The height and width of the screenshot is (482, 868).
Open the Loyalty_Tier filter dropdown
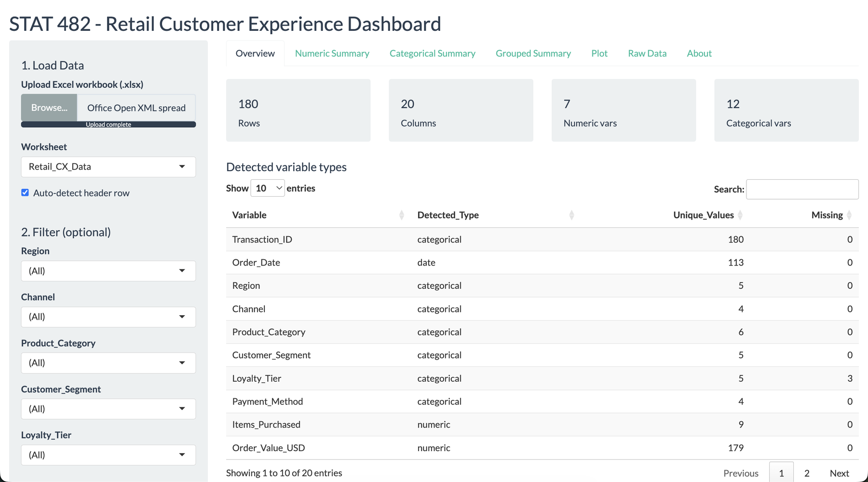[x=108, y=455]
